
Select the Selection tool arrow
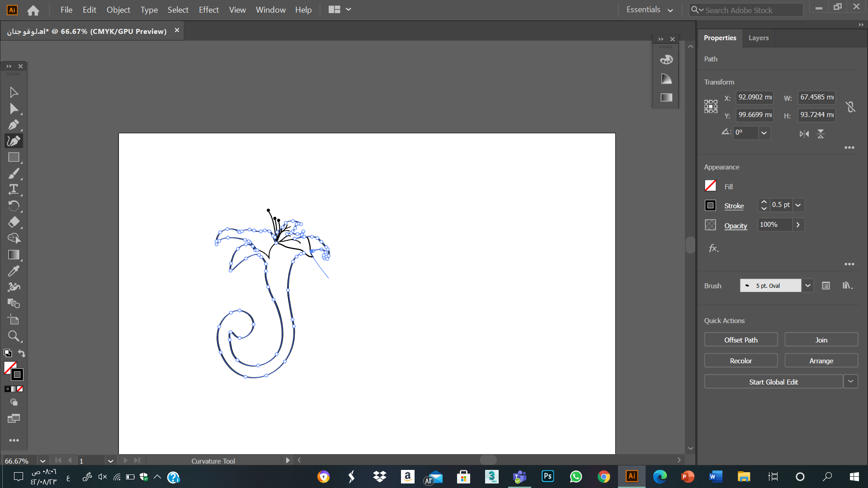tap(14, 92)
